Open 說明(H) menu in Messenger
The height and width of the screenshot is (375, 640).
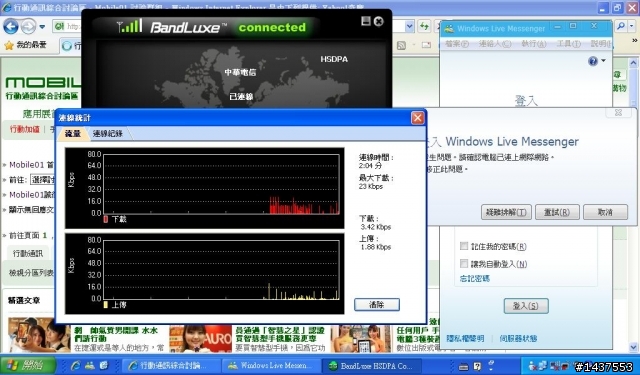click(x=601, y=44)
